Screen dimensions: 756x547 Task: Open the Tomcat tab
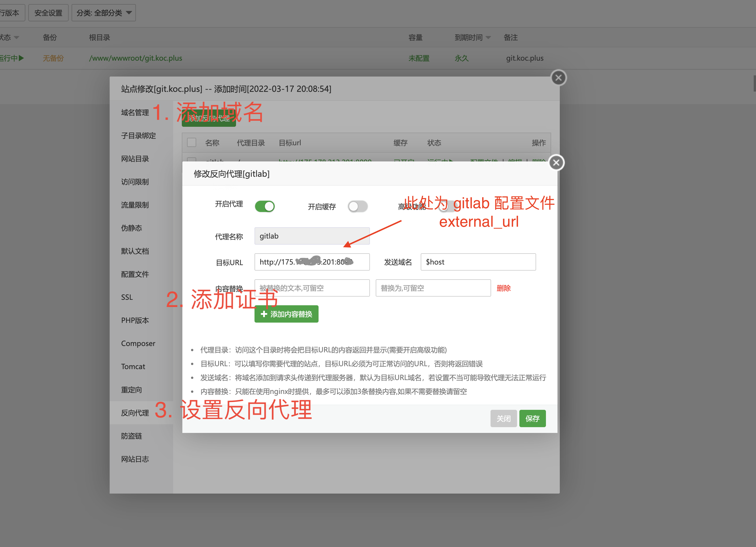click(x=133, y=367)
